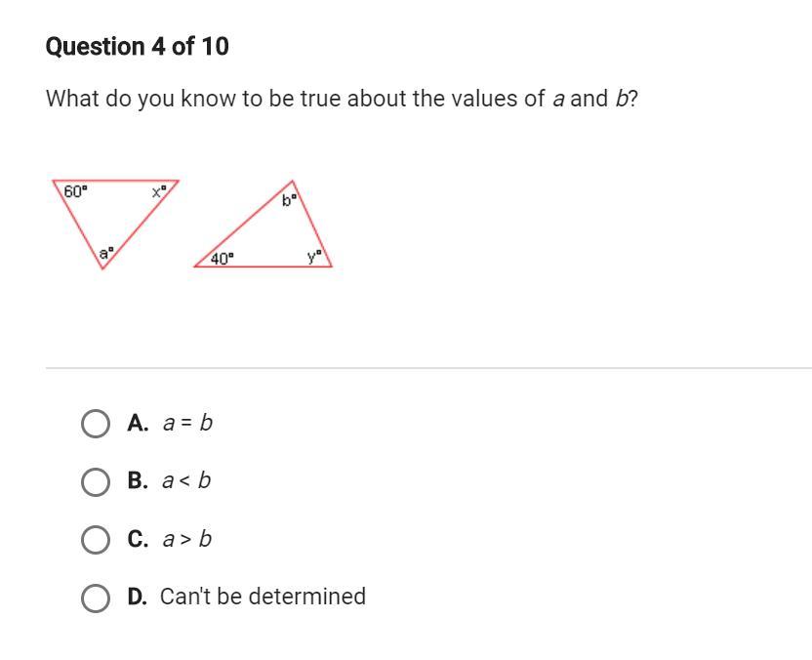
Task: Click the bold "A." option letter
Action: click(x=138, y=423)
